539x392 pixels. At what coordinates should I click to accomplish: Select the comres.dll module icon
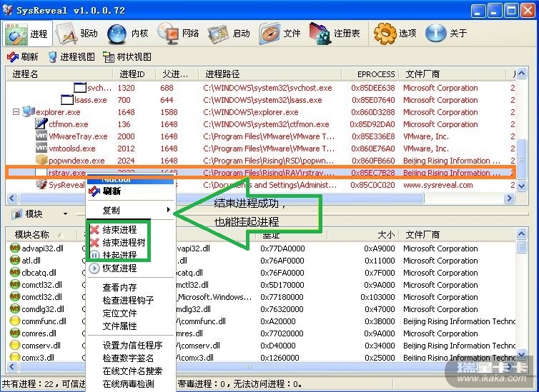[x=15, y=333]
